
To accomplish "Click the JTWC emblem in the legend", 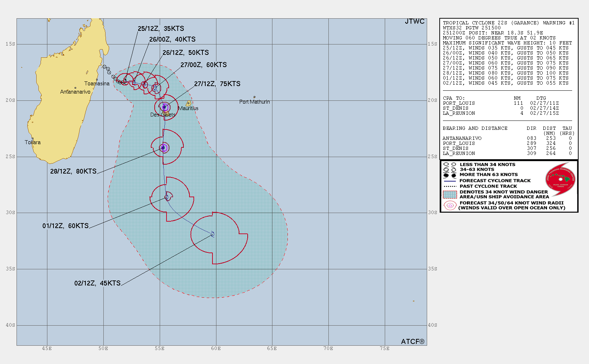I will 560,179.
